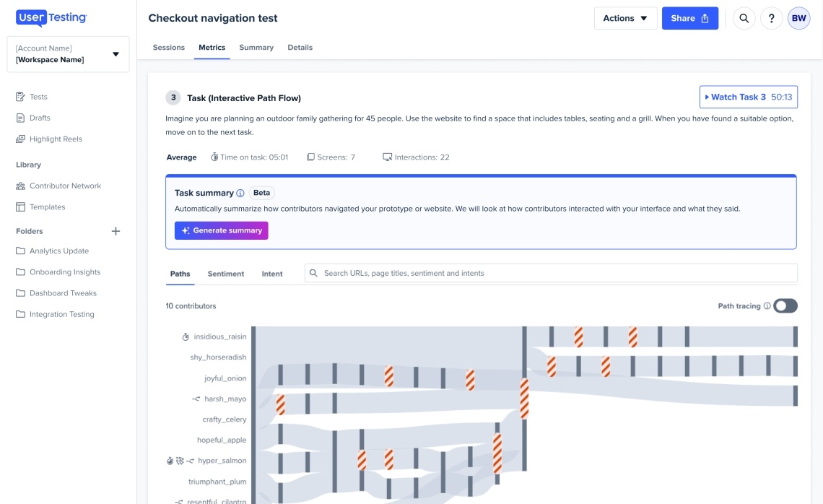Image resolution: width=823 pixels, height=504 pixels.
Task: Switch to the Sentiment tab
Action: pos(225,274)
